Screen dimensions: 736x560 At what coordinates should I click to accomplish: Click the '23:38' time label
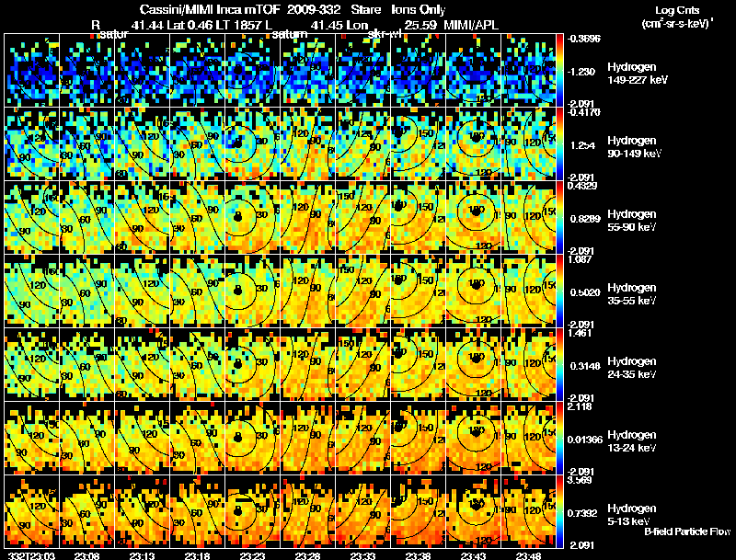point(419,555)
